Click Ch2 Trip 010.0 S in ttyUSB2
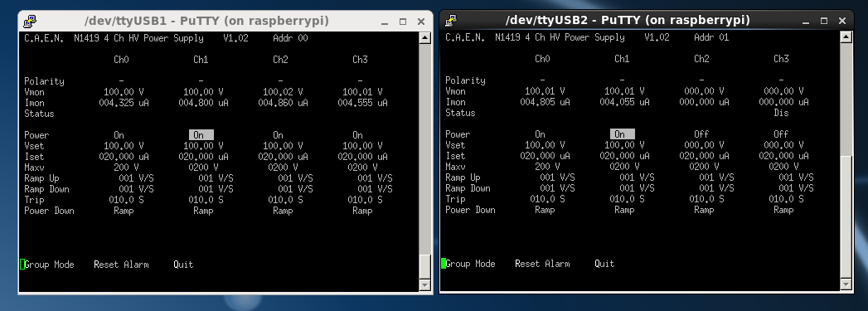Screen dimensions: 868x311 706,199
